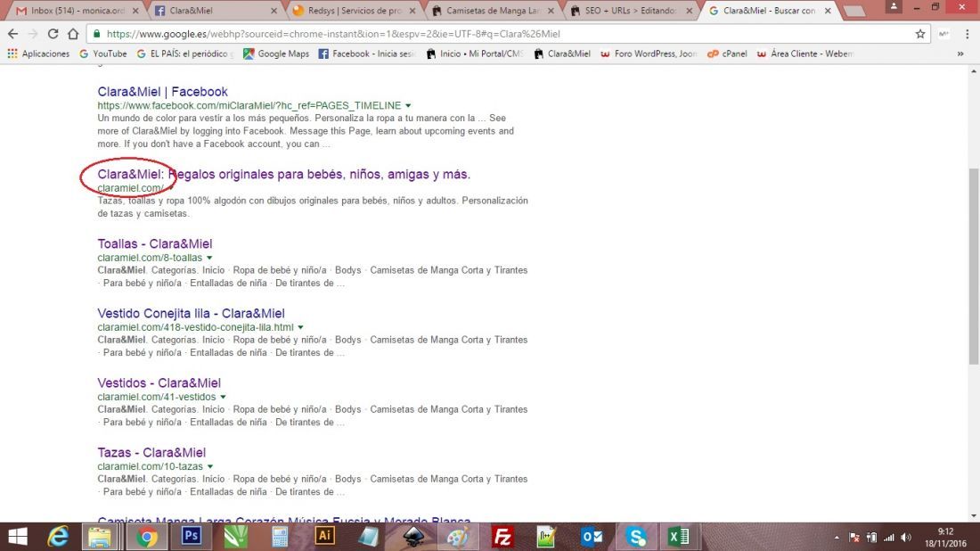Open the Clara&Miel bookmark
This screenshot has height=551, width=980.
click(562, 53)
